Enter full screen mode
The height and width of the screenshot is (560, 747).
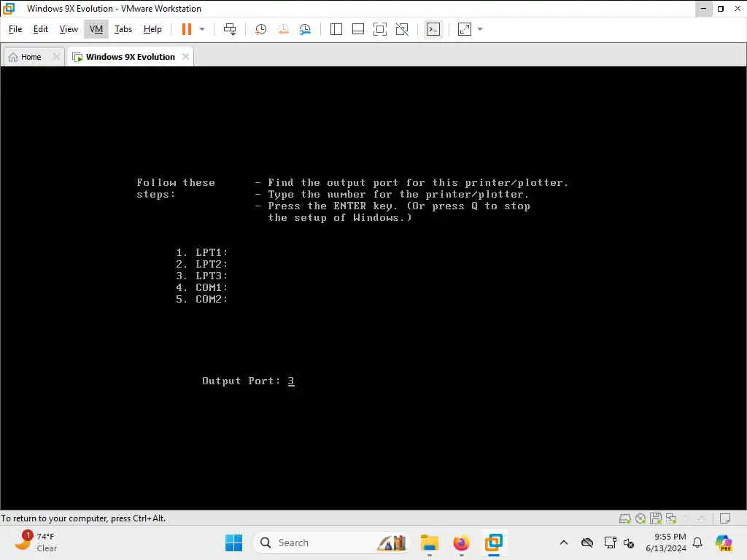click(379, 29)
